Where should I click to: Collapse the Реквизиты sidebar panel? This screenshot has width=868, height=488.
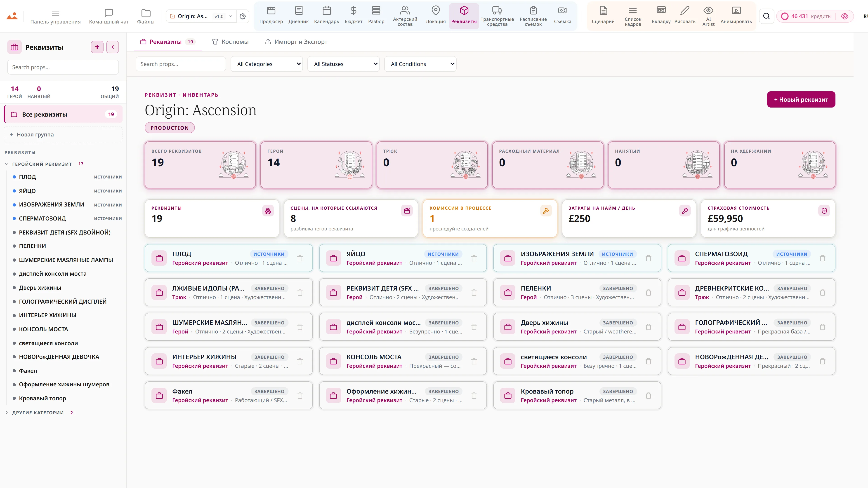[x=113, y=47]
